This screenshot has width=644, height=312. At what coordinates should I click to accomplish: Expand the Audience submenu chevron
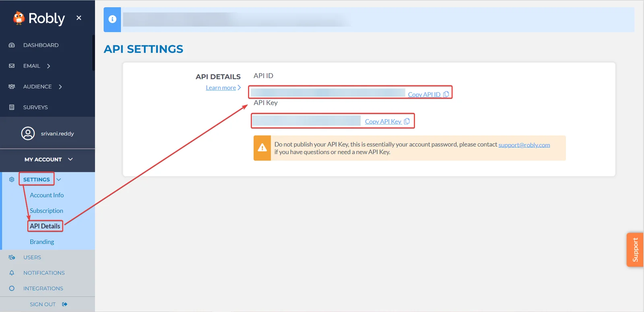coord(60,87)
